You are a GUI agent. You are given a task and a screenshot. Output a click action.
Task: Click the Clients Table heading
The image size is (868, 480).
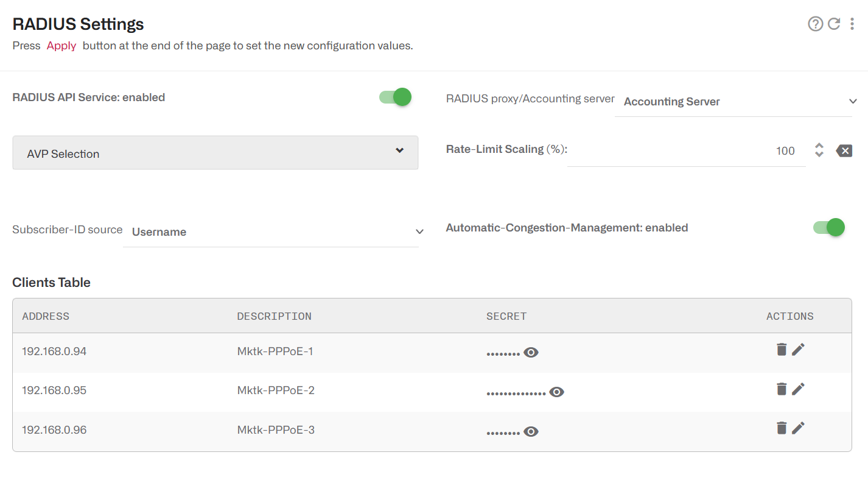[x=52, y=282]
